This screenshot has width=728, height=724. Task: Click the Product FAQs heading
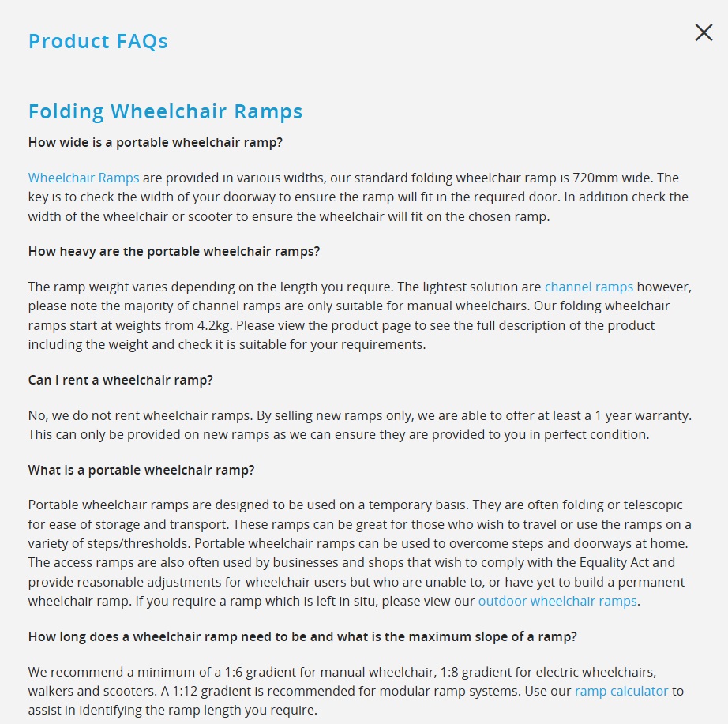coord(98,41)
